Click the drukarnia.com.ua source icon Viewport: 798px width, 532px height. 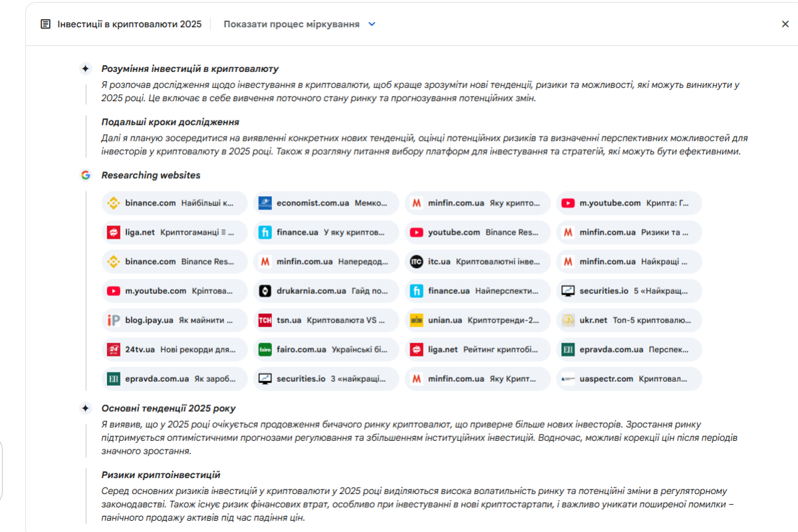(265, 291)
